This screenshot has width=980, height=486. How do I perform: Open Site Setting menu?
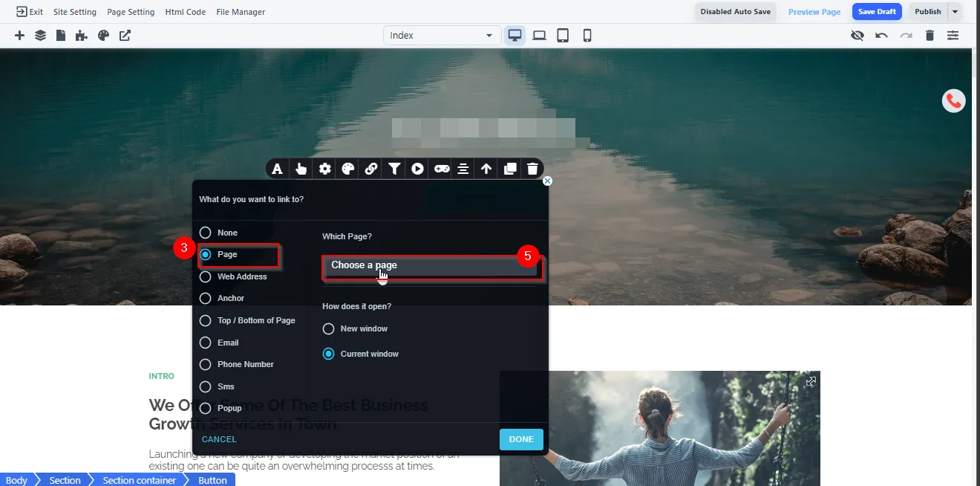75,12
